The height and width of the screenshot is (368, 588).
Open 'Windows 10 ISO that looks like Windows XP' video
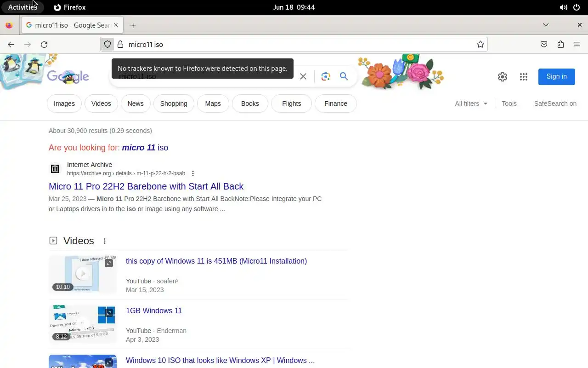pos(220,360)
